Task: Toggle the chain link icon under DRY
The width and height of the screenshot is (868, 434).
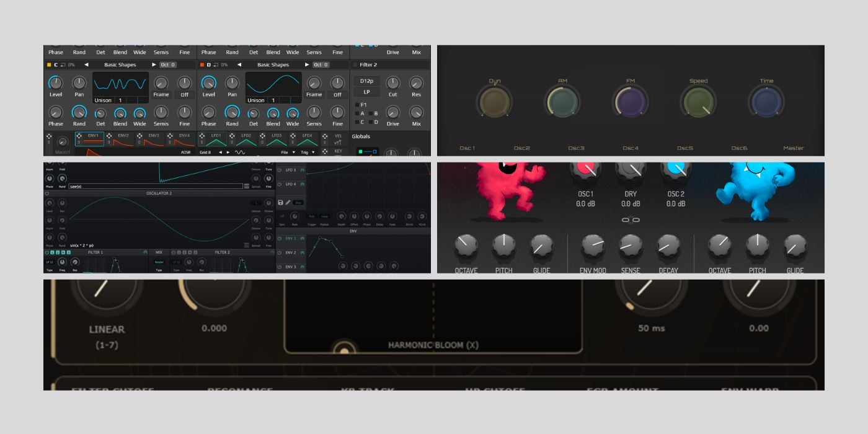Action: (x=631, y=220)
